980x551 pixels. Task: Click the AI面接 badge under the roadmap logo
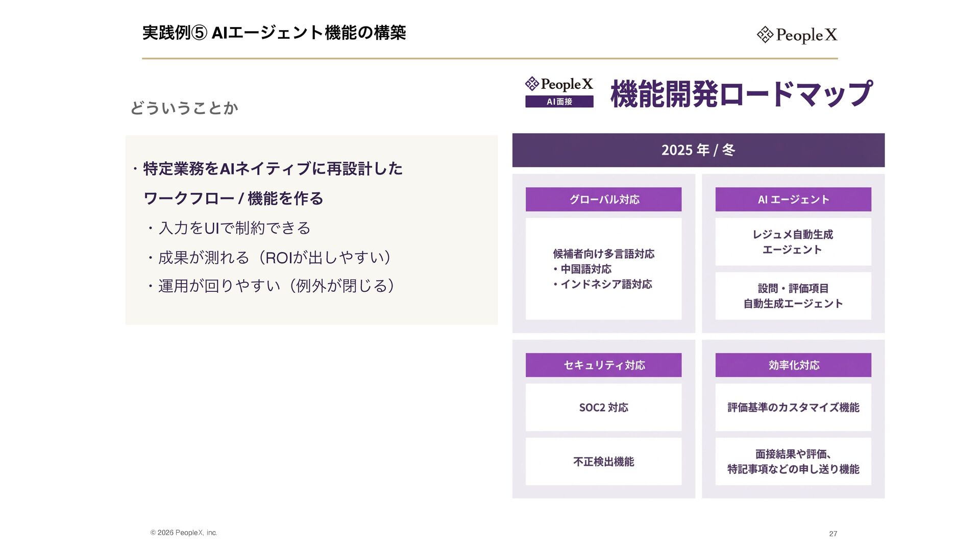click(559, 102)
